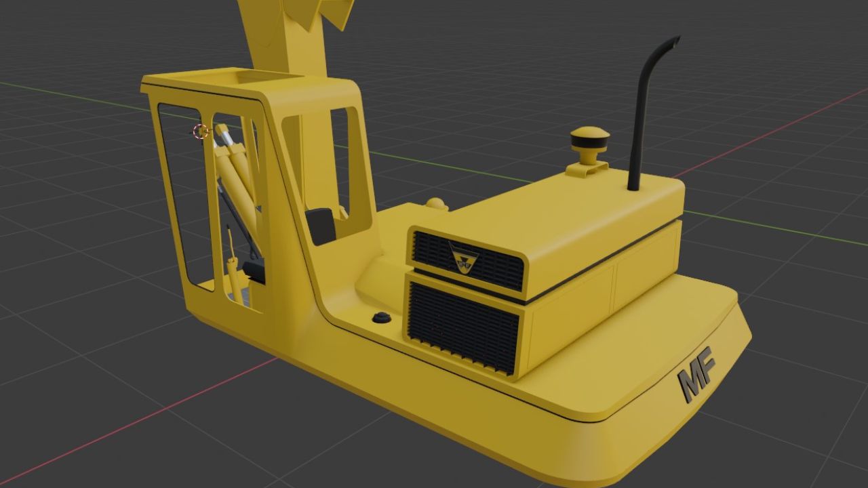Select the small yellow dome behind cab
The width and height of the screenshot is (868, 488).
[435, 203]
